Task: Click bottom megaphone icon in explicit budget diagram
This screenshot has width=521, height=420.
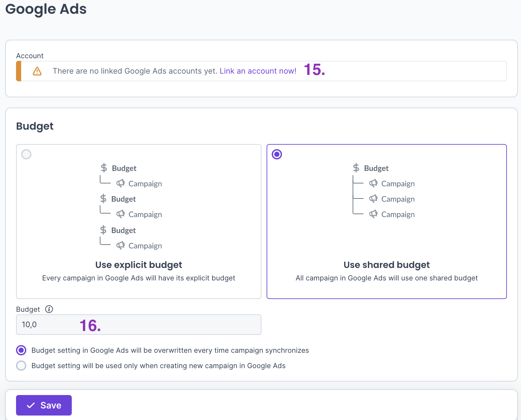Action: (x=120, y=246)
